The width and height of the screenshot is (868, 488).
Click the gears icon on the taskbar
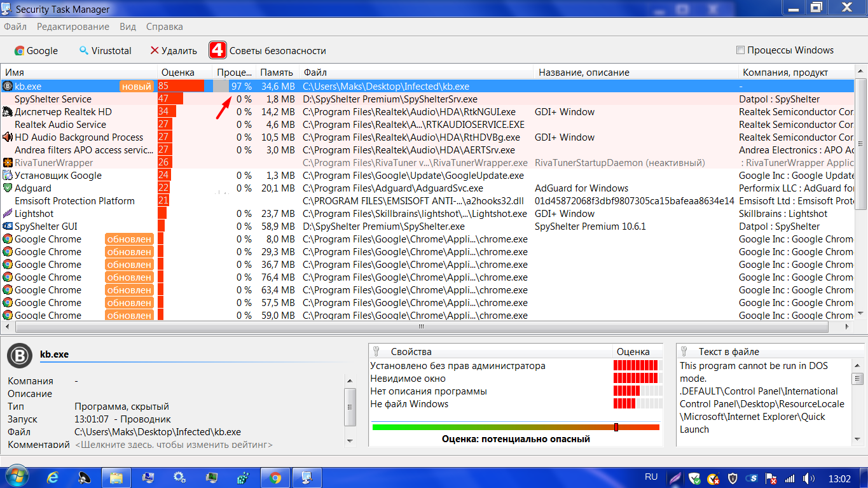pos(180,477)
